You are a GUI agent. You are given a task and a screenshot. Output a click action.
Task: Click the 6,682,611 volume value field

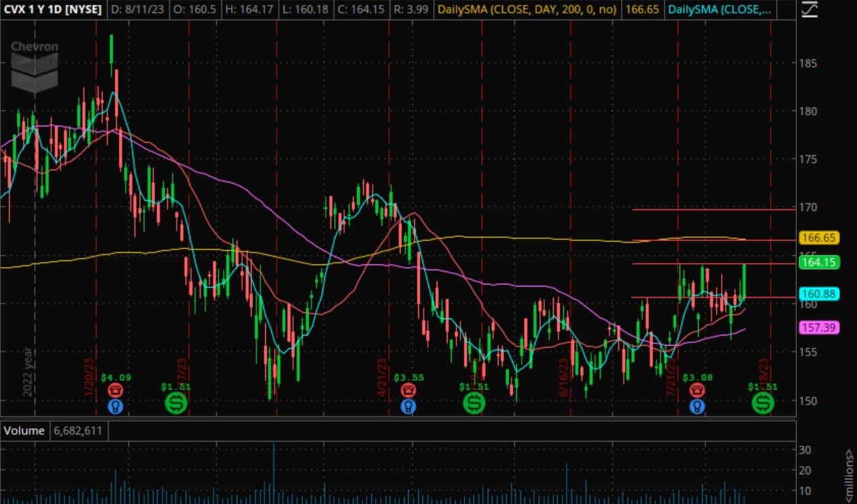pos(79,431)
